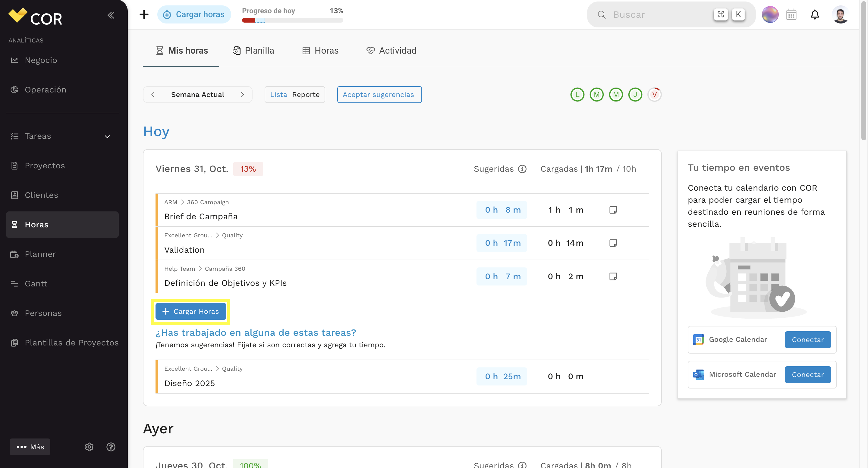Click the plus icon to create new
The width and height of the screenshot is (868, 468).
point(144,14)
